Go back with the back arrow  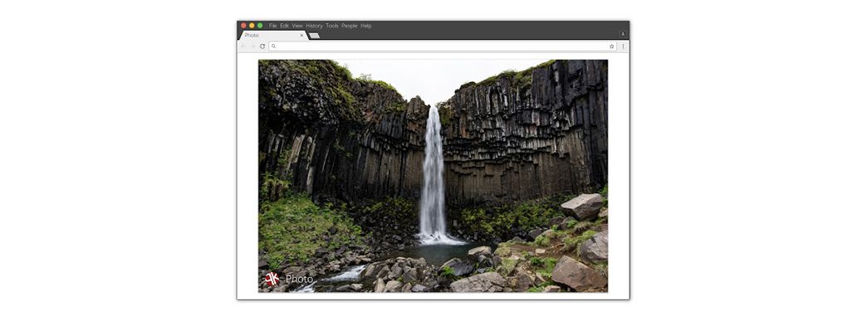click(243, 46)
